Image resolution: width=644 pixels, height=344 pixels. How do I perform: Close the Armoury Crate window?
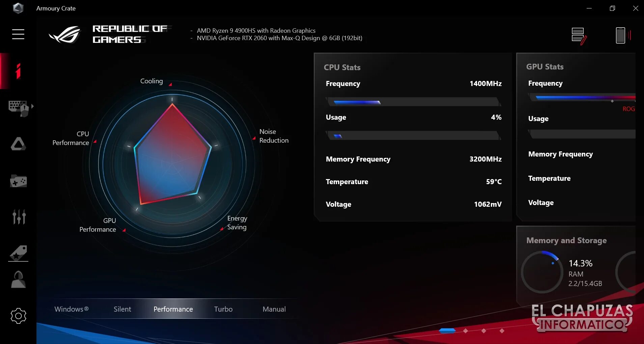click(x=636, y=8)
